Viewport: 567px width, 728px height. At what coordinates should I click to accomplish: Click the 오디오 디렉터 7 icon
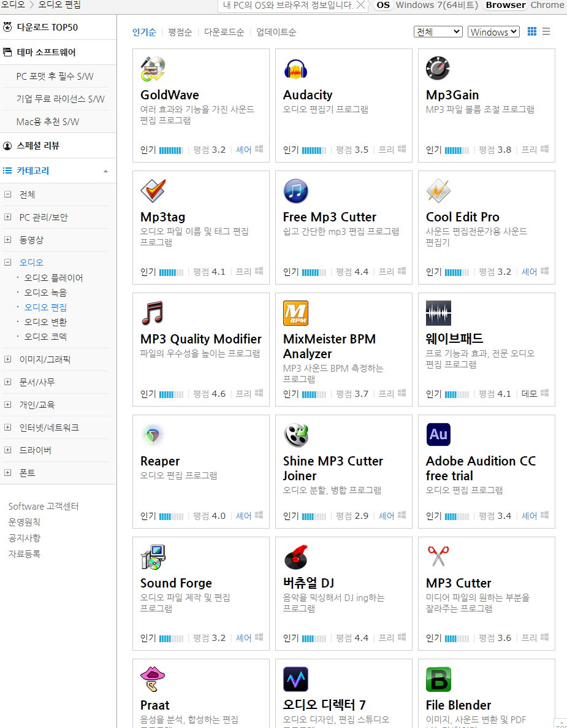point(295,680)
